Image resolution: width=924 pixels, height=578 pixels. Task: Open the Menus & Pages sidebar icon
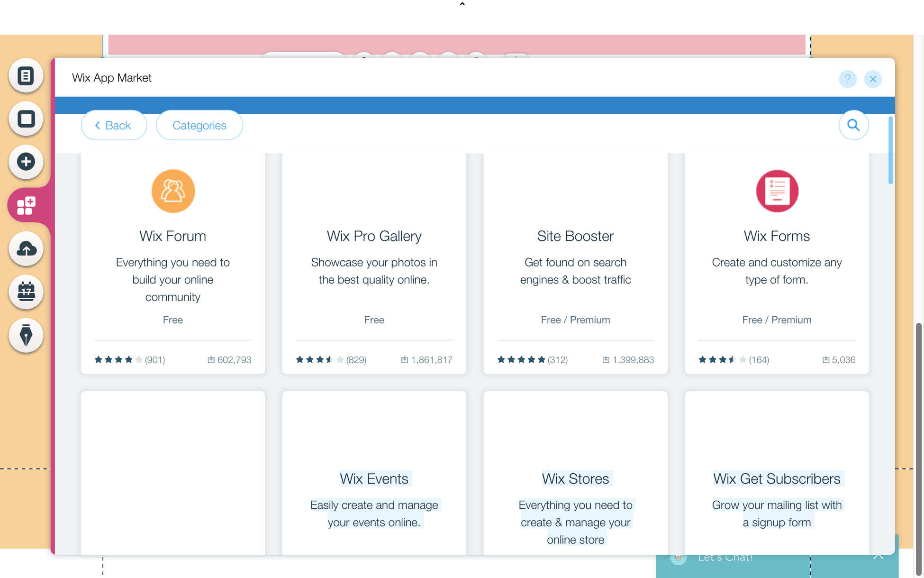point(26,75)
